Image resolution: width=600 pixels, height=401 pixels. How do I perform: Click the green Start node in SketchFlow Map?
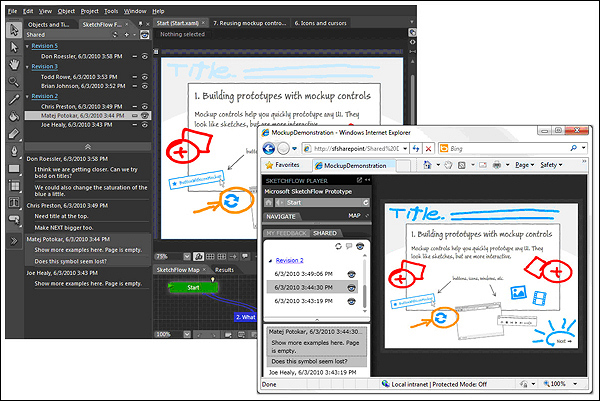[x=193, y=287]
